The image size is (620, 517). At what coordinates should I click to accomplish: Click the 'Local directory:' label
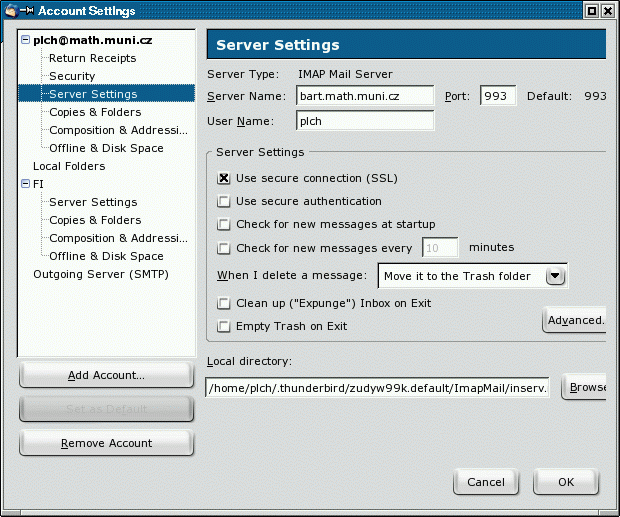point(249,361)
